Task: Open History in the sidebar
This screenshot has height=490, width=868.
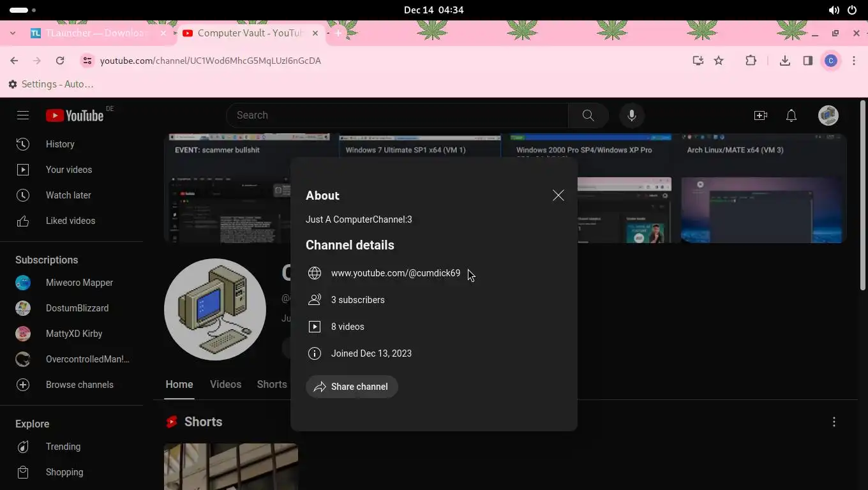Action: [x=71, y=144]
